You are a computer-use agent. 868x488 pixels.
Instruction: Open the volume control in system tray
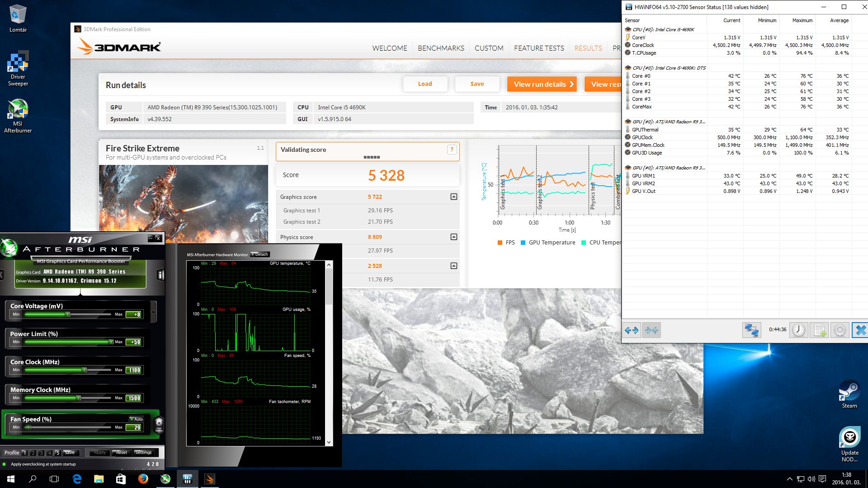pos(811,479)
